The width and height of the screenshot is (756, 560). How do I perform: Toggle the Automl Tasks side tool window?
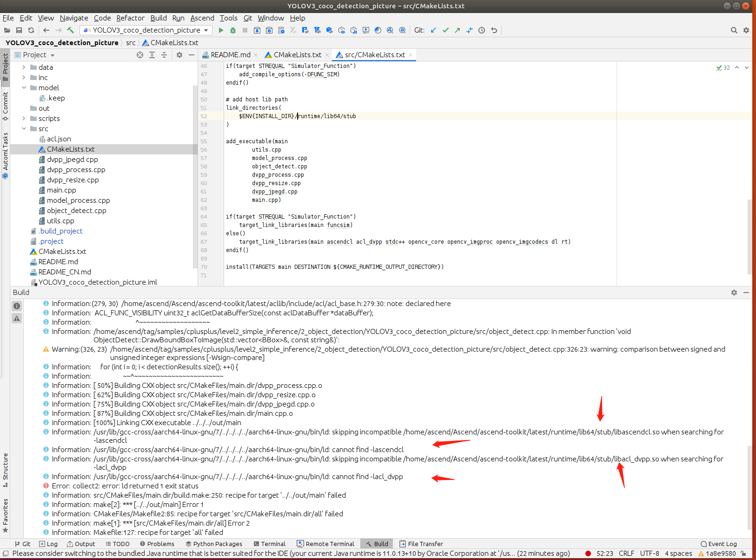(x=5, y=155)
